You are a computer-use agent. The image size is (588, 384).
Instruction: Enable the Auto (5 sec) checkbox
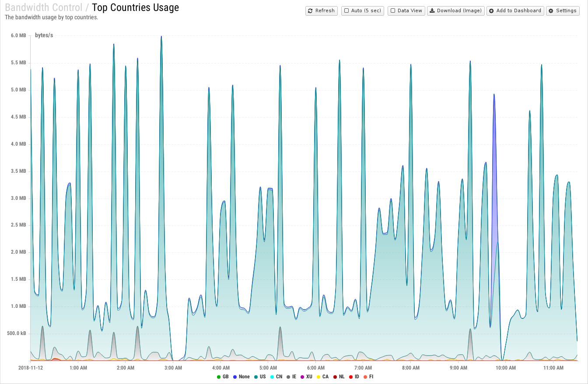click(x=346, y=10)
